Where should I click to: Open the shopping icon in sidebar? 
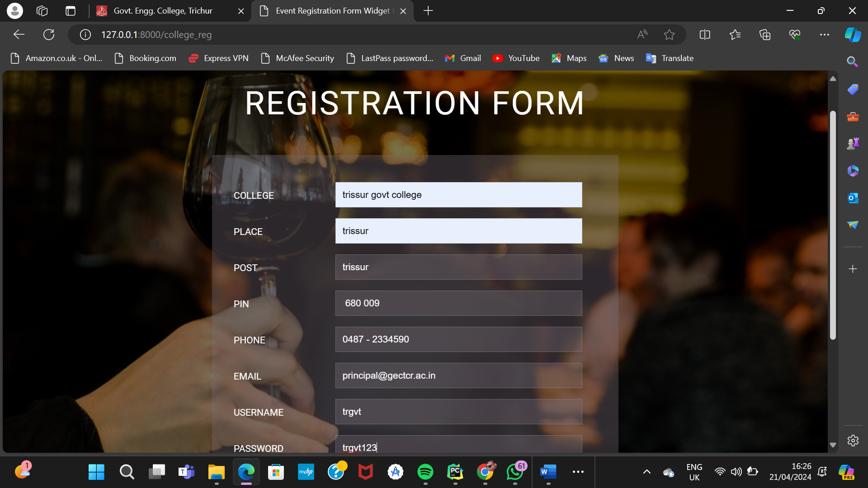coord(853,89)
